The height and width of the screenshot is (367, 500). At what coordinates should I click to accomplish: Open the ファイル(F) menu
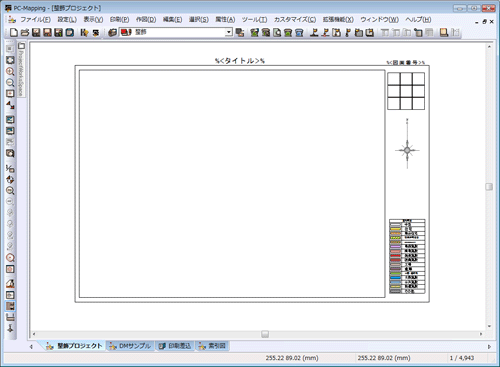[35, 20]
